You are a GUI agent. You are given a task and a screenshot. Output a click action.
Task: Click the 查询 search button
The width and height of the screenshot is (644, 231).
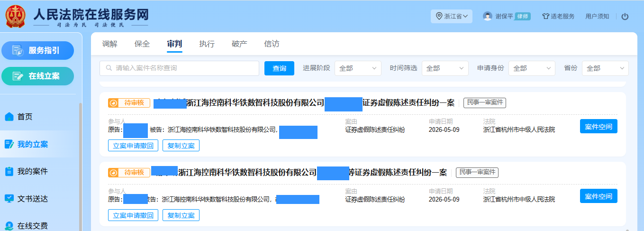pyautogui.click(x=279, y=68)
